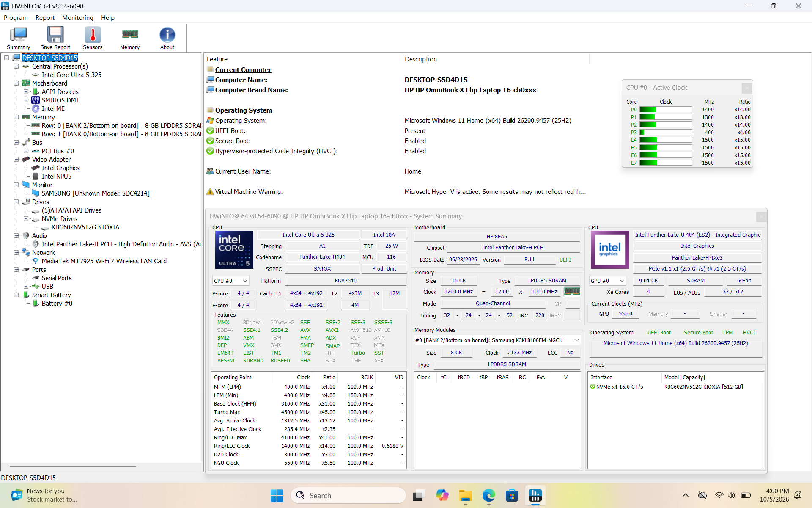Open the News for you widget

point(44,495)
